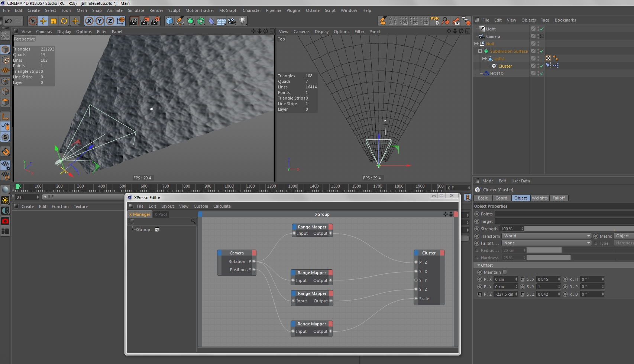The height and width of the screenshot is (364, 634).
Task: Add a Cube primitive object
Action: 169,21
